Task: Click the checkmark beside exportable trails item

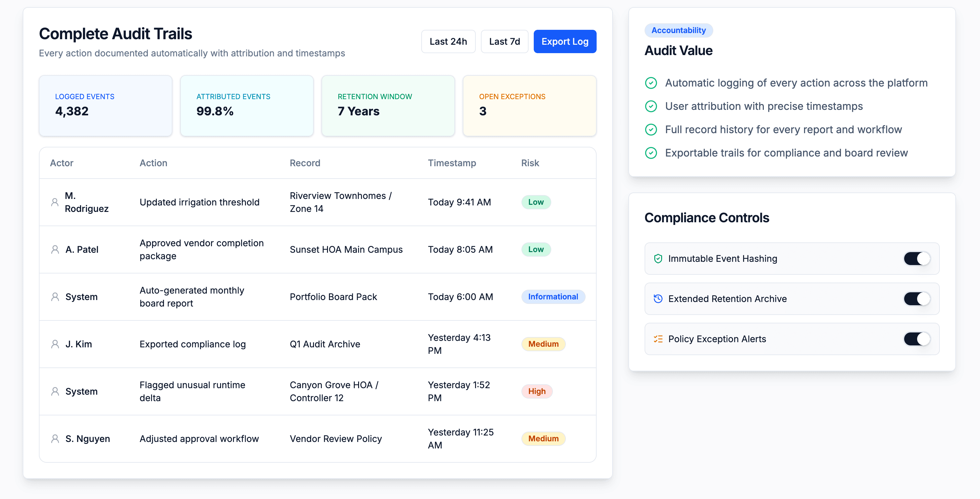Action: [651, 153]
